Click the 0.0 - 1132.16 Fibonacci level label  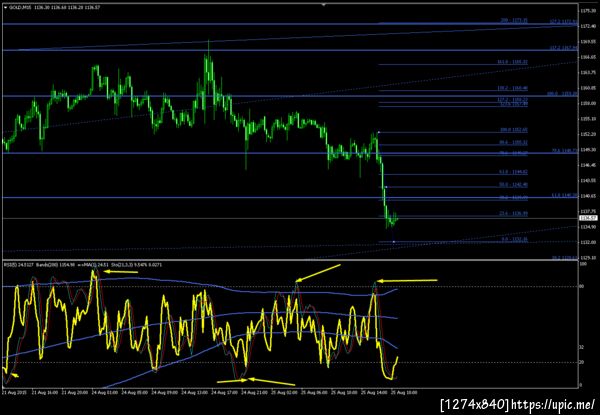515,239
